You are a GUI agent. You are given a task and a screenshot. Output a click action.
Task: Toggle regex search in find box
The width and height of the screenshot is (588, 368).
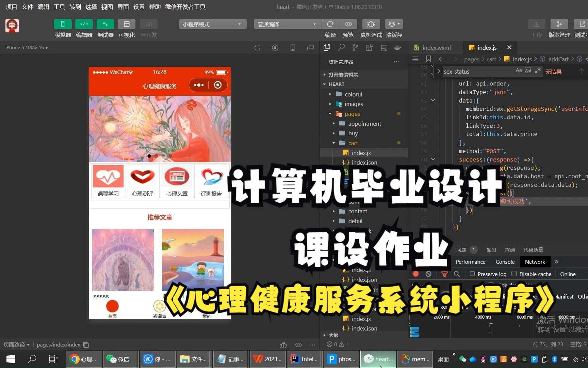538,71
